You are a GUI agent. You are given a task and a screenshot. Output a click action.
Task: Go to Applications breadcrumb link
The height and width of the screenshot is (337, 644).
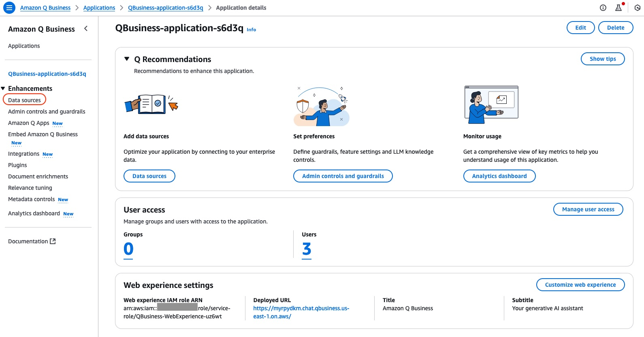(99, 8)
